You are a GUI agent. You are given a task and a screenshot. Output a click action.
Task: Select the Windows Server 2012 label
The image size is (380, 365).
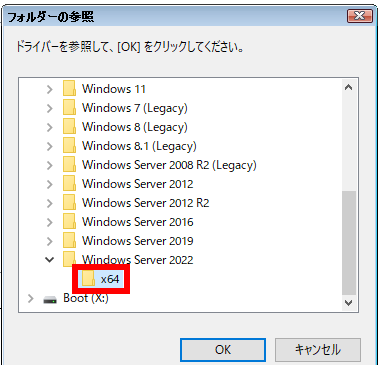(138, 184)
